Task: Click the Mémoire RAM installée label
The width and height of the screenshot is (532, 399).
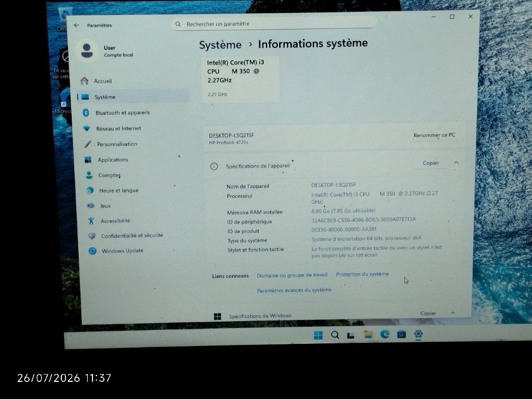Action: coord(255,212)
